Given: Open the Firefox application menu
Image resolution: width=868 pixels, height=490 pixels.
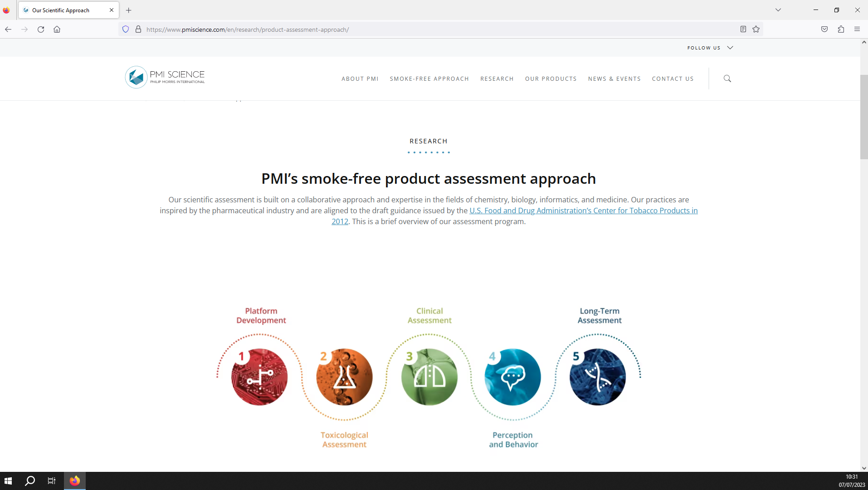Looking at the screenshot, I should coord(857,29).
